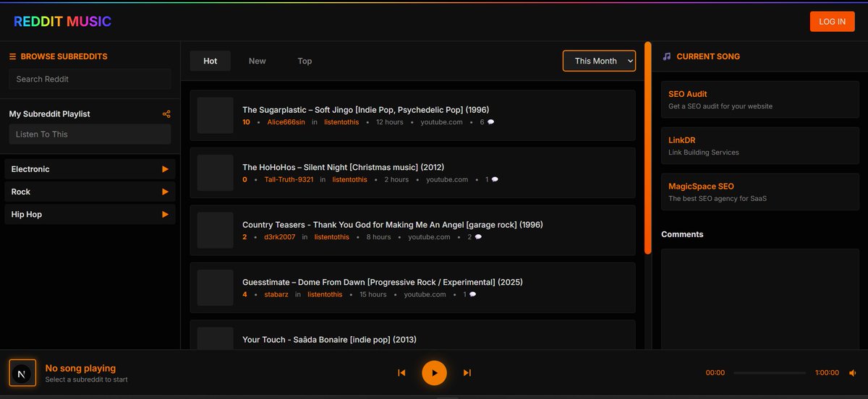This screenshot has width=868, height=399.
Task: Click the comment bubble icon on Sugarplastic post
Action: (491, 122)
